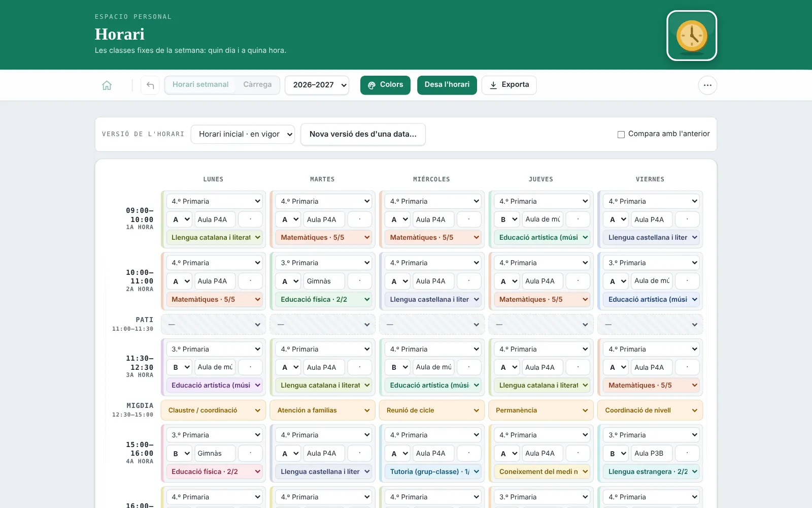Open the Colors palette button
This screenshot has height=508, width=812.
pyautogui.click(x=385, y=85)
